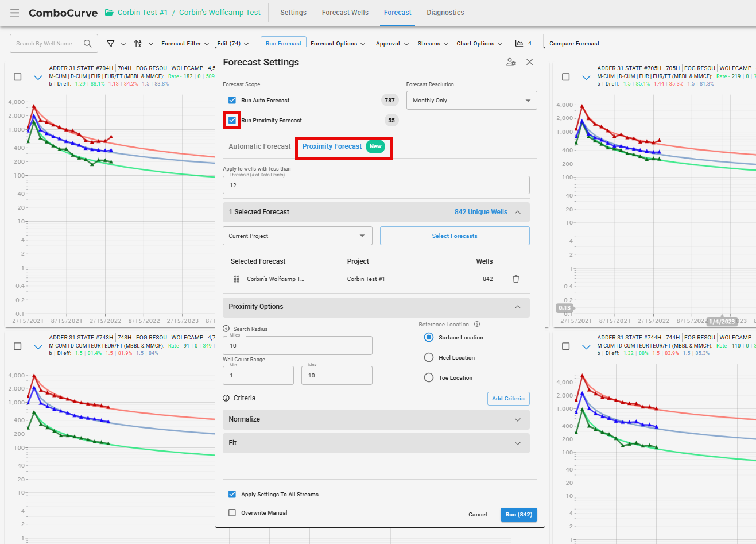Expand the Normalize section
Image resolution: width=756 pixels, height=544 pixels.
coord(376,419)
